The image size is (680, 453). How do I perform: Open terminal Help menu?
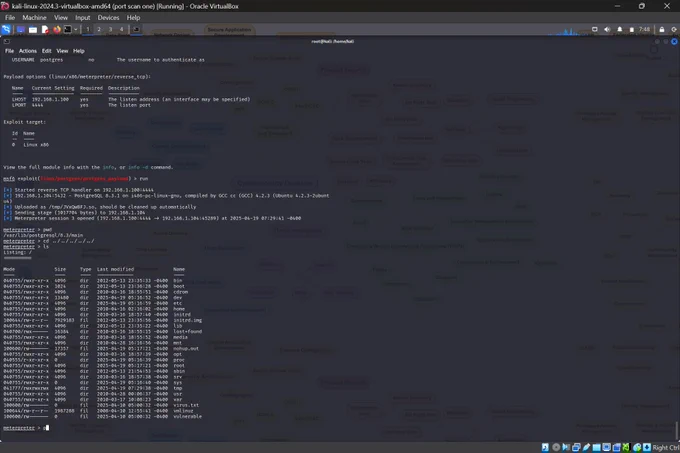(78, 51)
